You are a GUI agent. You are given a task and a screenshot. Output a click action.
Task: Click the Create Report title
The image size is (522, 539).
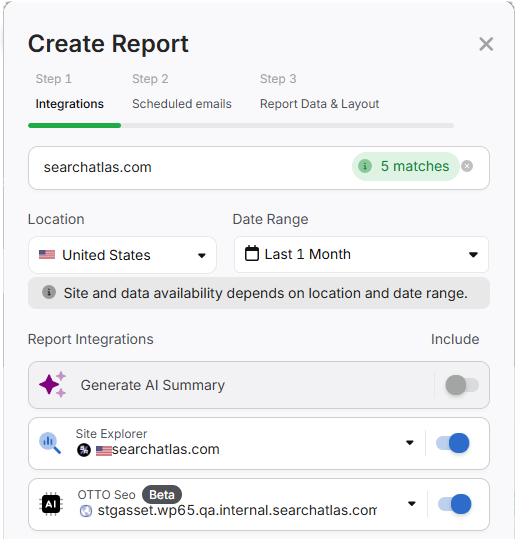108,44
